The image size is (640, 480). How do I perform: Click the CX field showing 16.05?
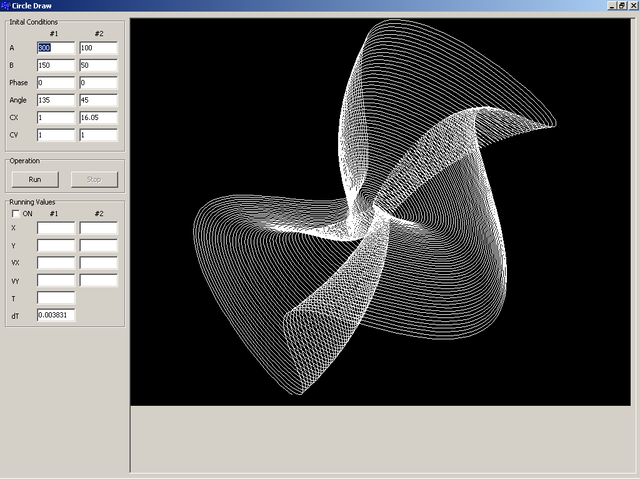click(x=99, y=118)
